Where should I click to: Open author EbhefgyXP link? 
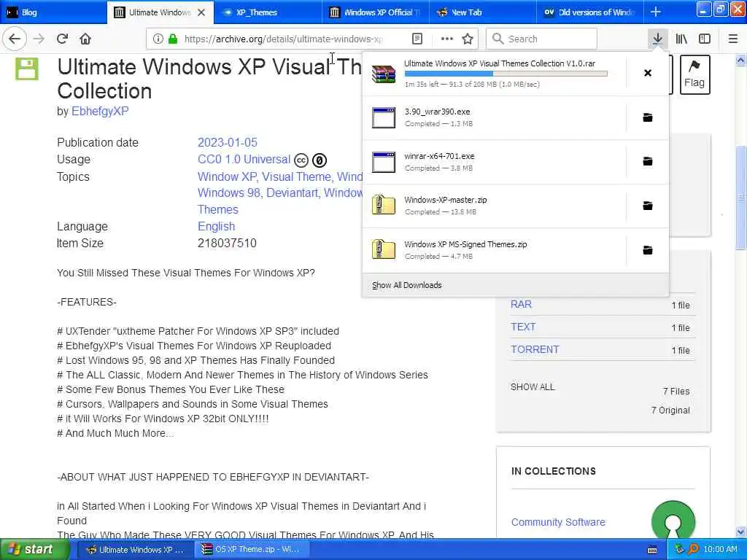pyautogui.click(x=100, y=111)
